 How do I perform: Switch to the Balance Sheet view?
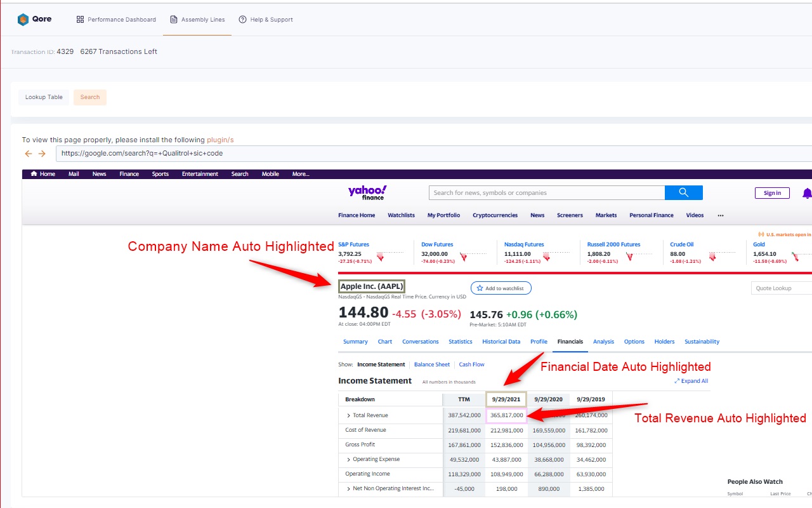(x=431, y=364)
